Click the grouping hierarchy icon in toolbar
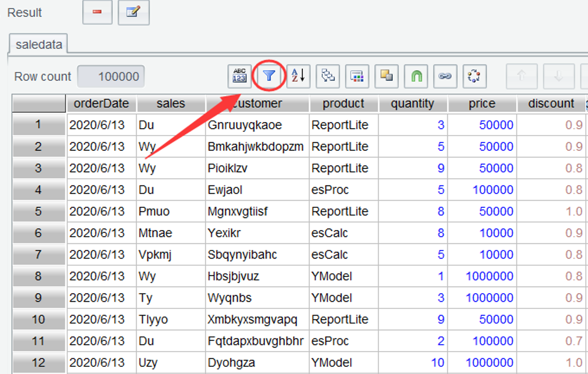Image resolution: width=588 pixels, height=374 pixels. point(328,76)
